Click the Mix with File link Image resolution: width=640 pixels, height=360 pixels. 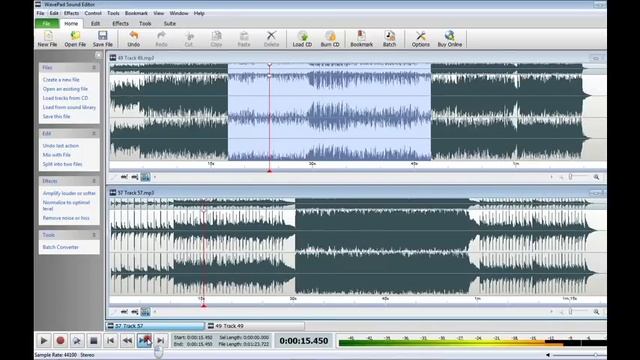pyautogui.click(x=56, y=155)
